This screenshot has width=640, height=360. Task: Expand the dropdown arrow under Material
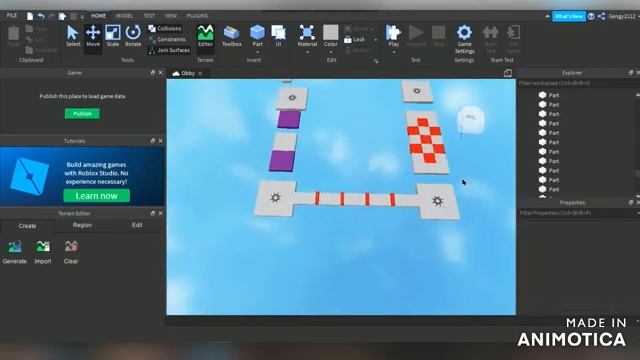click(307, 52)
